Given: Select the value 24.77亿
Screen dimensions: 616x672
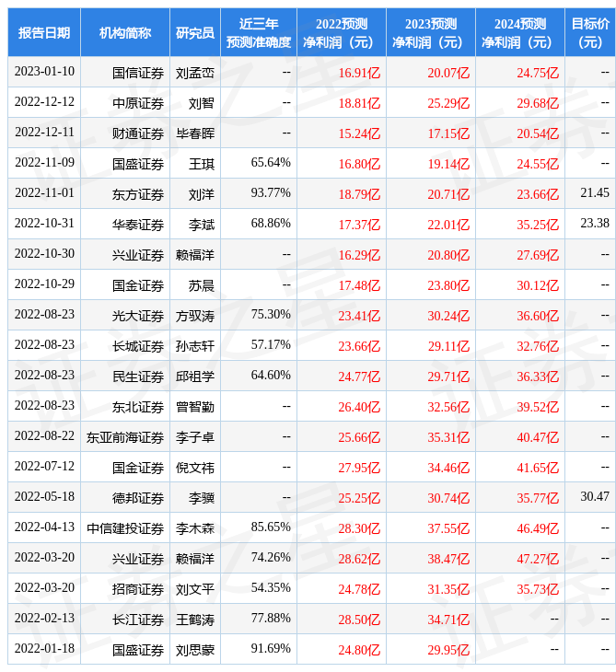Looking at the screenshot, I should point(359,377).
